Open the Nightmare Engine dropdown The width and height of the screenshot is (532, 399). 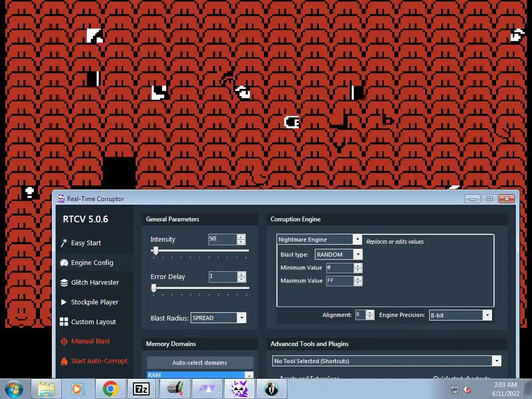click(x=319, y=240)
